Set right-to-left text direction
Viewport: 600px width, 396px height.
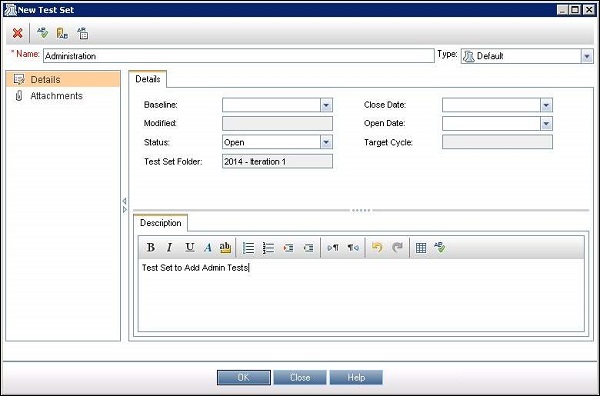pyautogui.click(x=353, y=248)
